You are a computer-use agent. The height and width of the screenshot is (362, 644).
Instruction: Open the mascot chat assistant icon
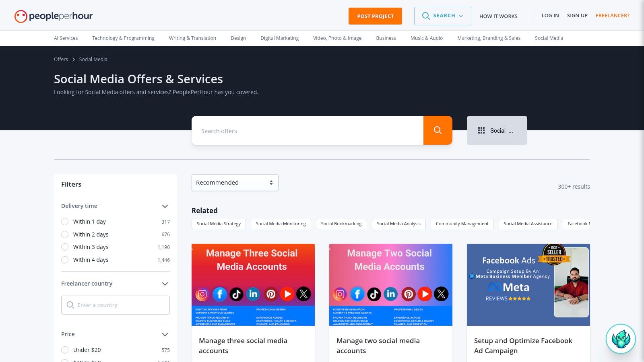pyautogui.click(x=621, y=339)
